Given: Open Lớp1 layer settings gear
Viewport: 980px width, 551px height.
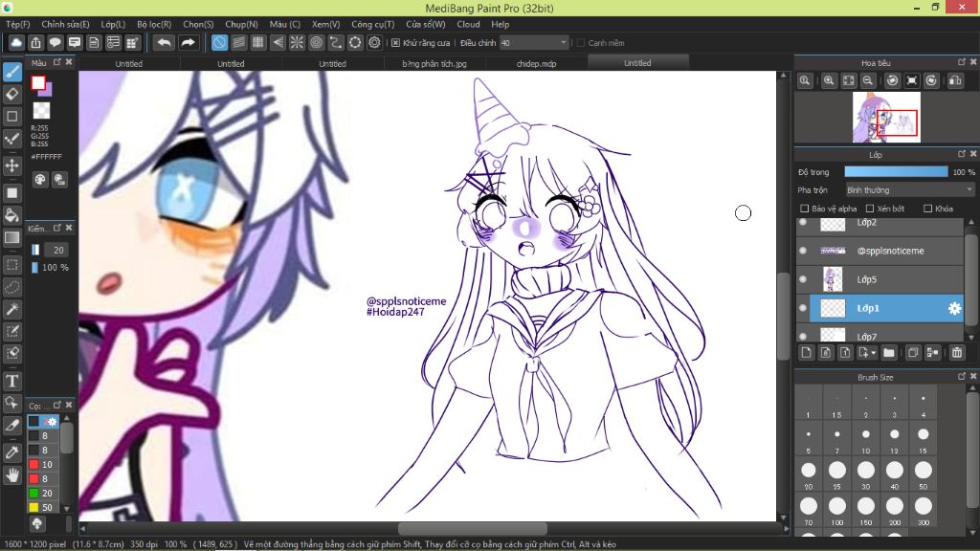Looking at the screenshot, I should tap(954, 308).
